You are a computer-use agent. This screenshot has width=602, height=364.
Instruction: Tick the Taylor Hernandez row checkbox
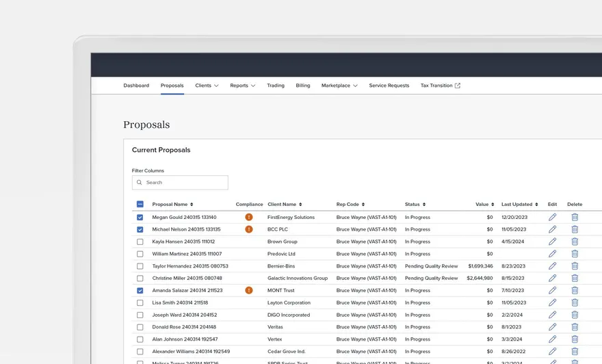[x=140, y=266]
